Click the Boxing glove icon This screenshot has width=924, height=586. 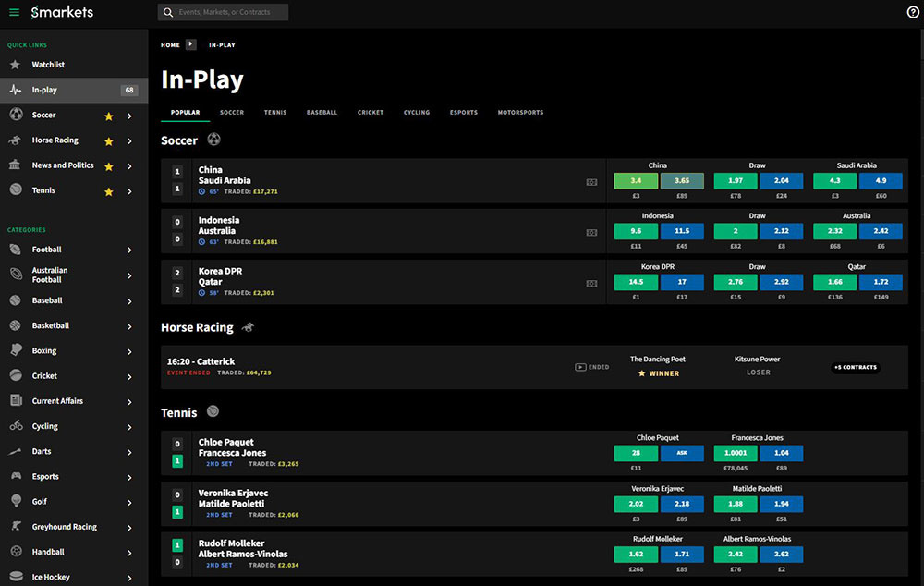16,350
